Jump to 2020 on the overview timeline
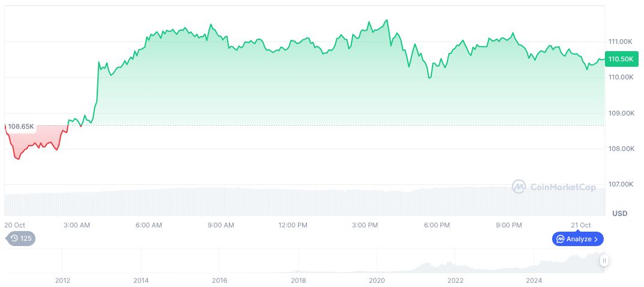Screen dimensions: 644x287 (x=377, y=280)
